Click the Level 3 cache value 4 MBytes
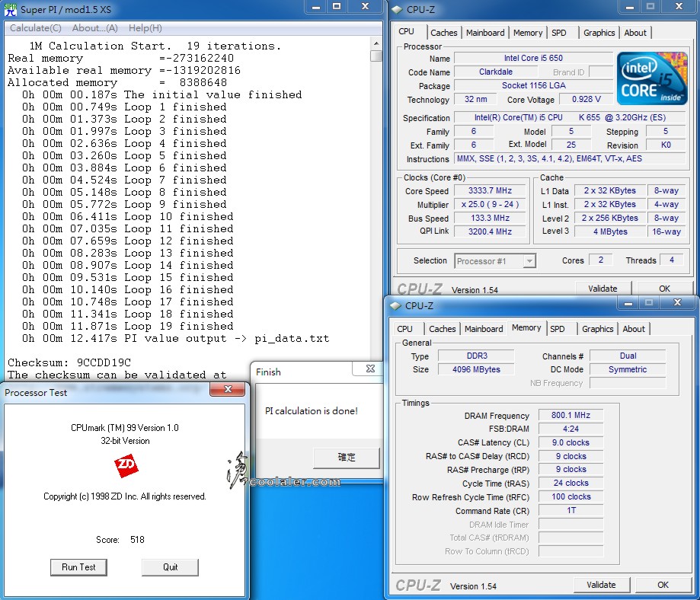Image resolution: width=700 pixels, height=600 pixels. (610, 231)
